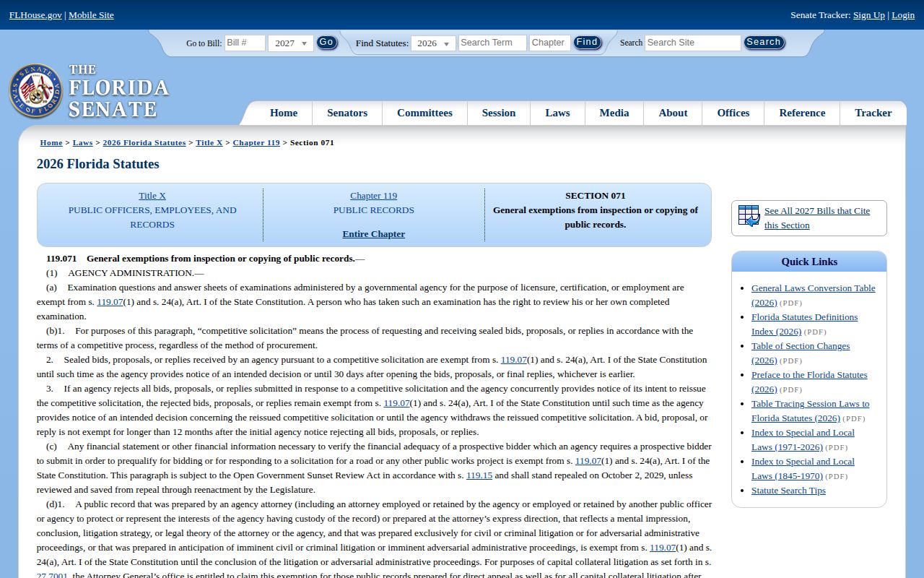Click the Find statutes button

(x=587, y=43)
